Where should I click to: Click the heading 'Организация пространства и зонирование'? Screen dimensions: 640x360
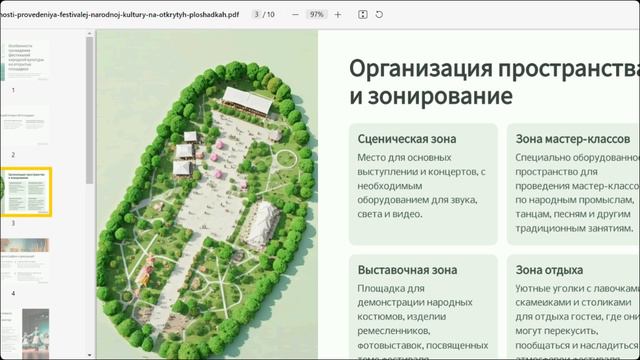[494, 82]
